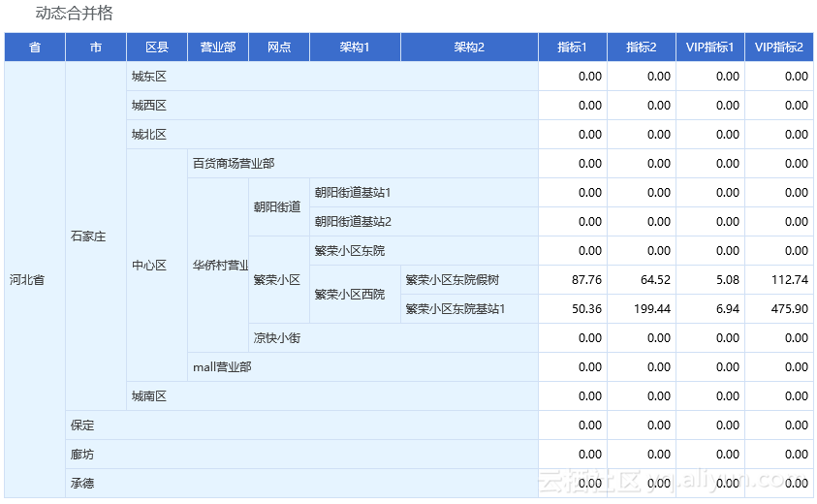Click the 架构2 column header

pyautogui.click(x=469, y=47)
